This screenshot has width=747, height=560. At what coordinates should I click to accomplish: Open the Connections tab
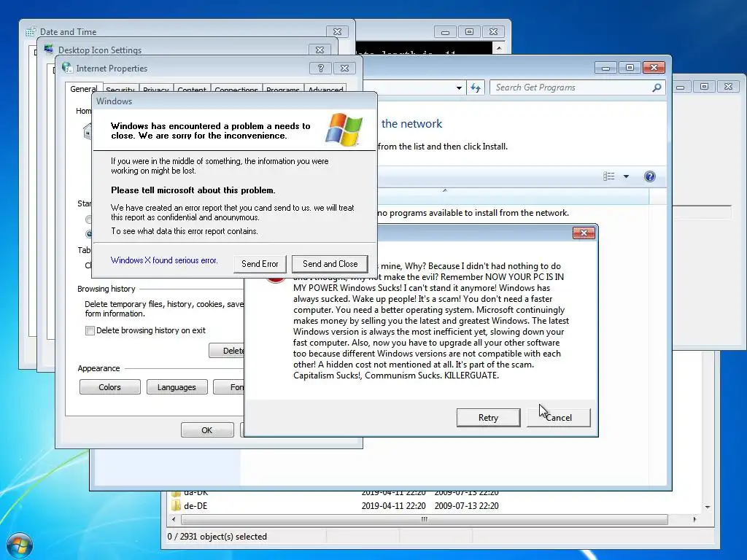236,90
